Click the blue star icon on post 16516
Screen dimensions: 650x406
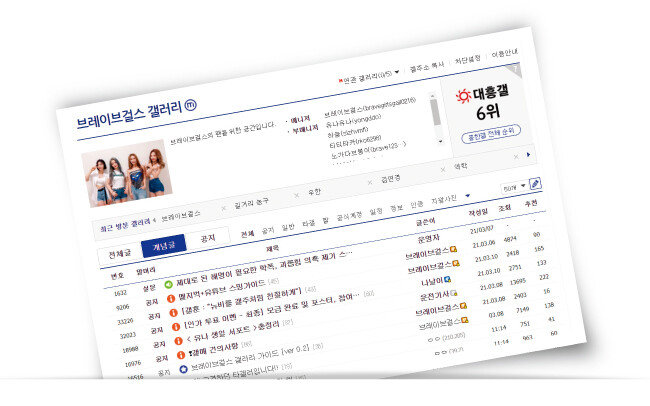(183, 369)
